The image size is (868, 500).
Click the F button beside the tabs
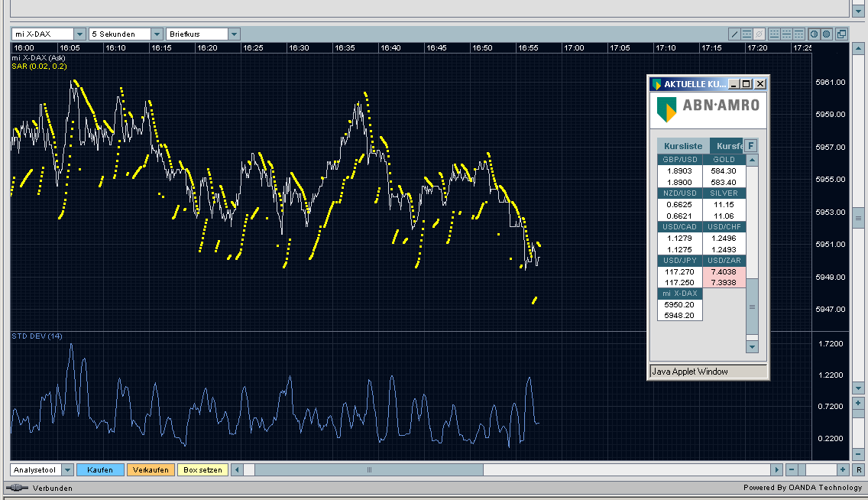pyautogui.click(x=750, y=145)
